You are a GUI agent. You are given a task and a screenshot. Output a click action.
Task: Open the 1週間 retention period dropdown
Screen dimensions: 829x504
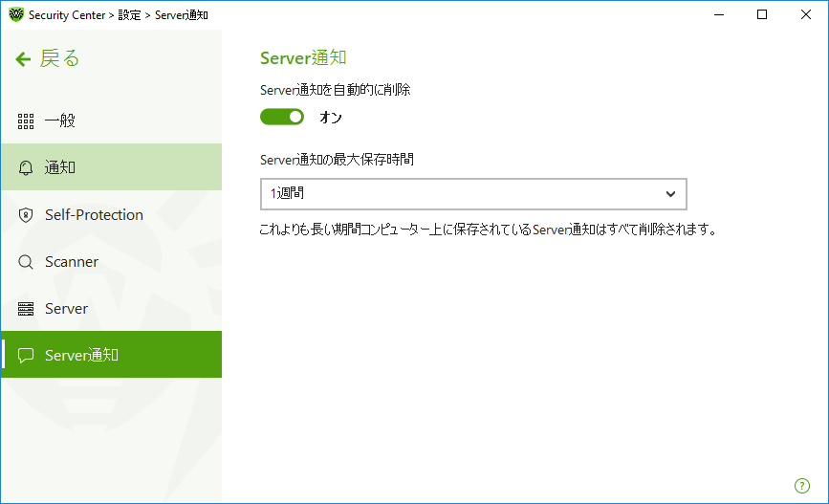[x=473, y=194]
